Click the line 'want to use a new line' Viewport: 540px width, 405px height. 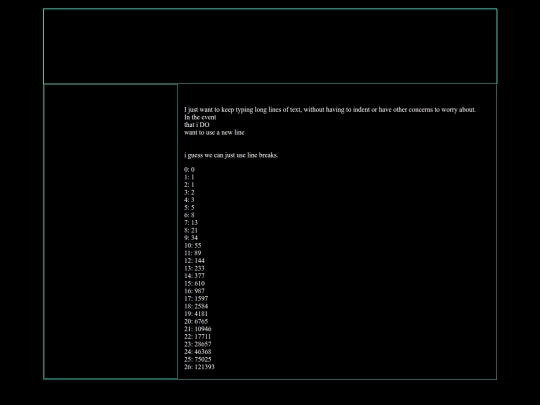tap(214, 133)
